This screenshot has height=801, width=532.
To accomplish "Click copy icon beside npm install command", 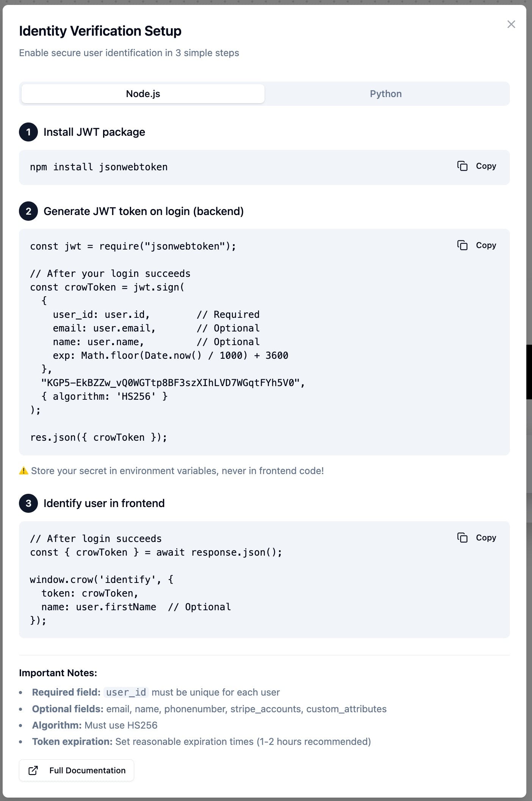I will point(462,166).
